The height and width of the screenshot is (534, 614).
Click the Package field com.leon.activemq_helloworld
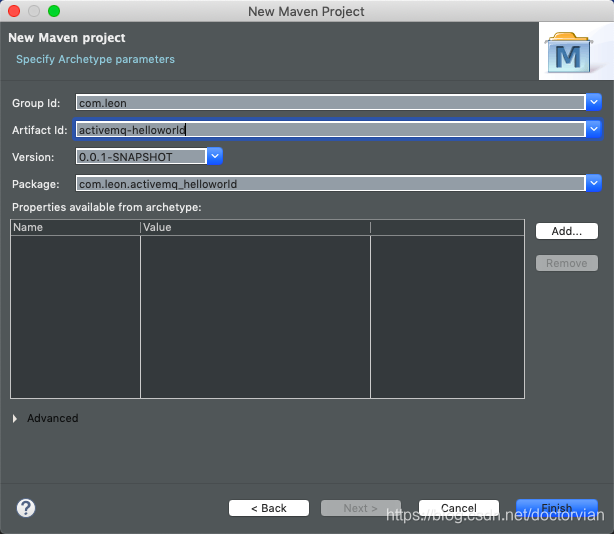(x=330, y=183)
